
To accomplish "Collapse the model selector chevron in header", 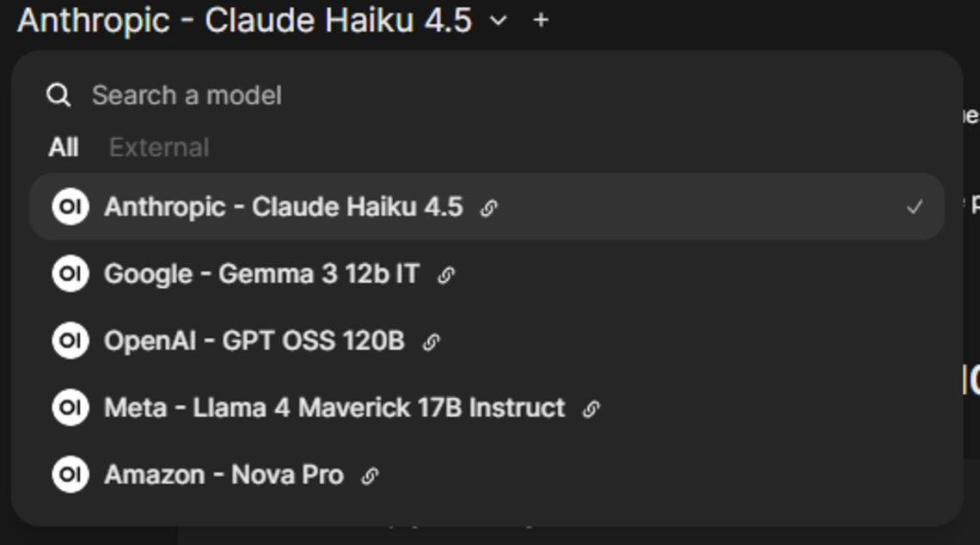I will (x=499, y=21).
